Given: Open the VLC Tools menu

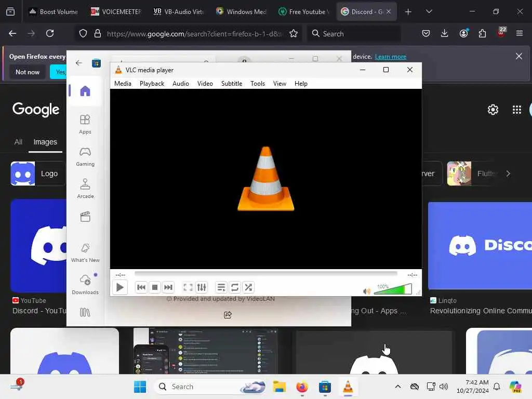Looking at the screenshot, I should 258,84.
